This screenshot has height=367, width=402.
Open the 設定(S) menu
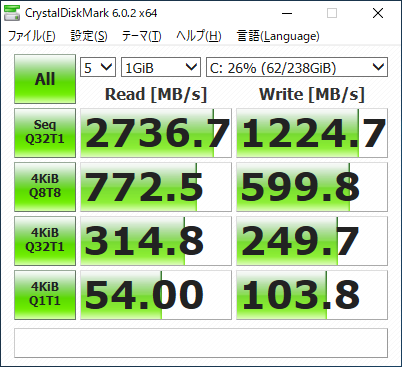pos(89,36)
